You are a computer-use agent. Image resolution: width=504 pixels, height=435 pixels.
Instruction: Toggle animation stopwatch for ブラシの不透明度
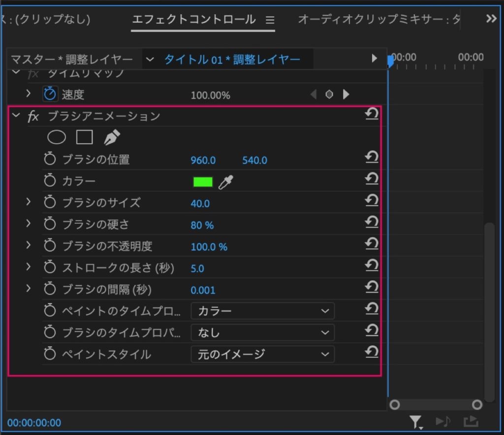point(50,245)
